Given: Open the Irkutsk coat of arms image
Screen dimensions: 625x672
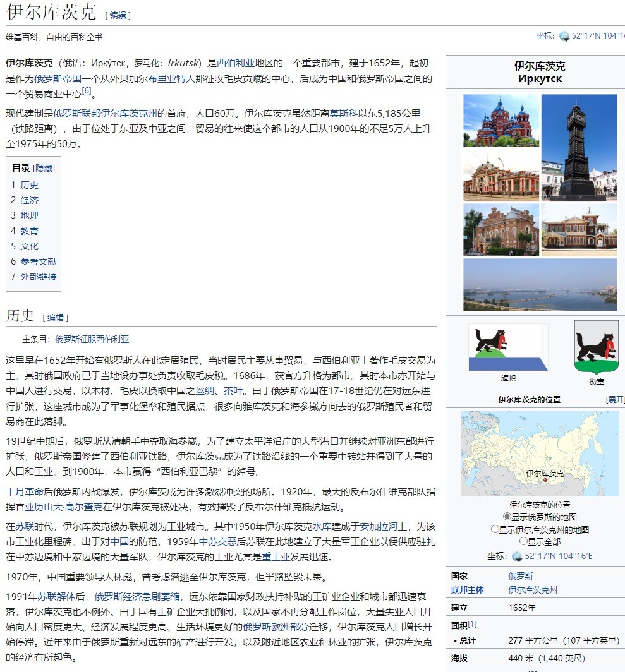Looking at the screenshot, I should coord(597,347).
